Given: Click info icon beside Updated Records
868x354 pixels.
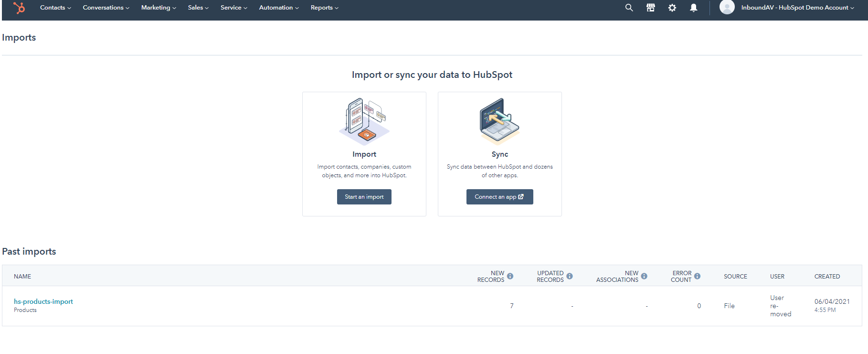Looking at the screenshot, I should pyautogui.click(x=570, y=276).
